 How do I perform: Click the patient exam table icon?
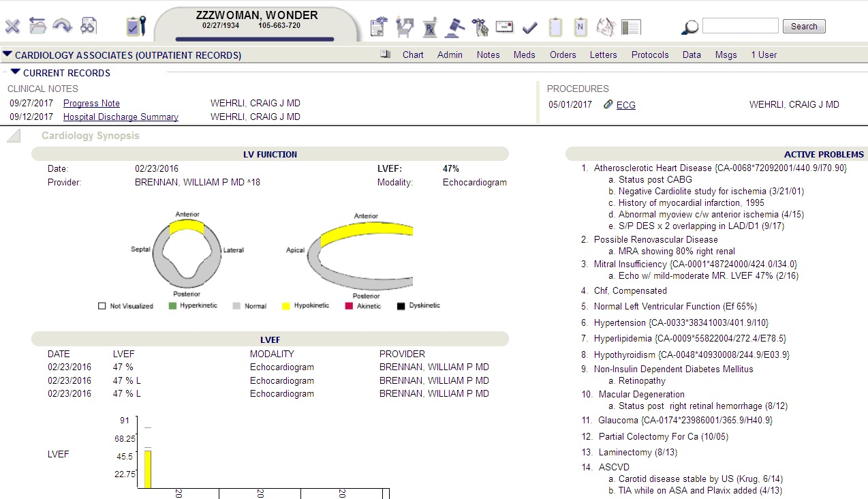(405, 27)
